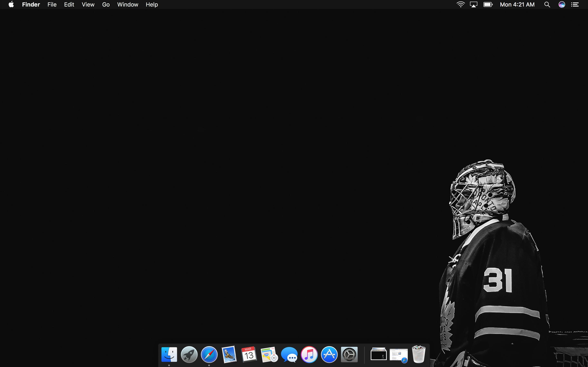Open the Trash in the Dock

coord(418,355)
